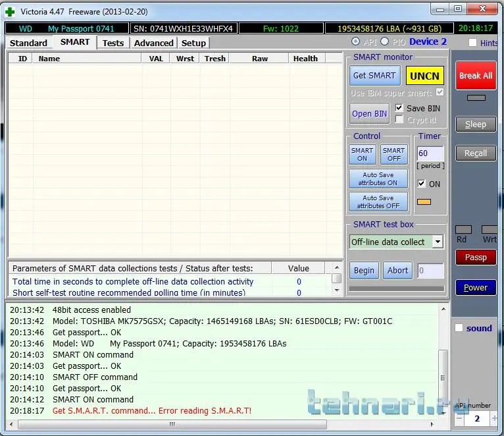Click the Timer period input field

coord(430,153)
